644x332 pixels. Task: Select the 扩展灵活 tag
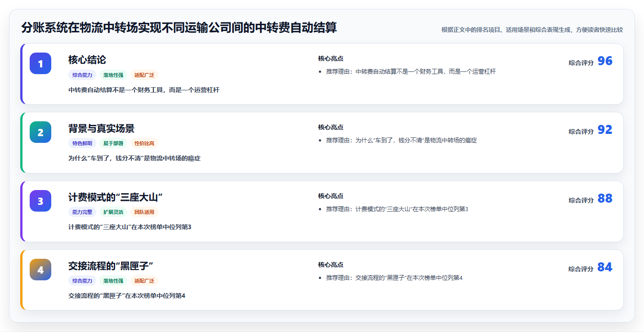click(x=113, y=212)
